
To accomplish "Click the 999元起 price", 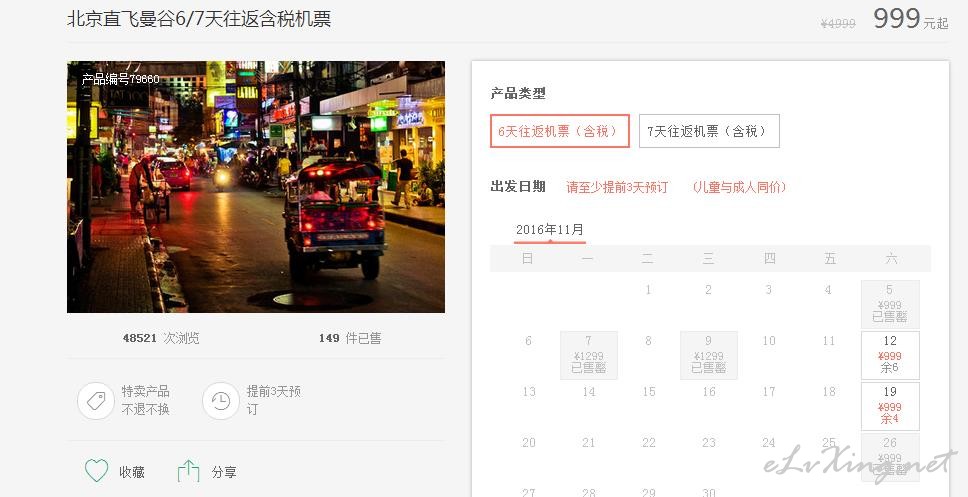I will click(x=911, y=19).
